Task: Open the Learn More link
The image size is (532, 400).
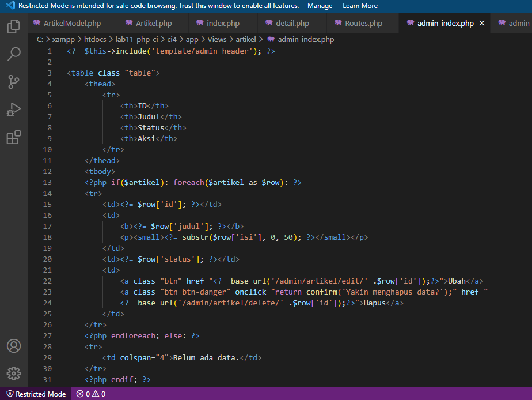Action: pos(360,5)
